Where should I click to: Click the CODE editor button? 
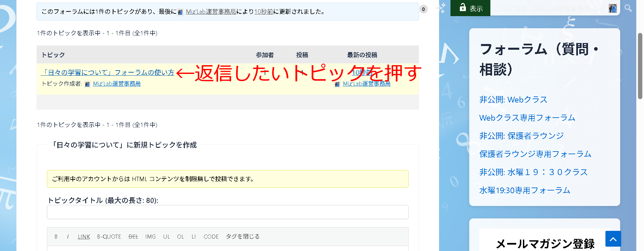(x=211, y=237)
